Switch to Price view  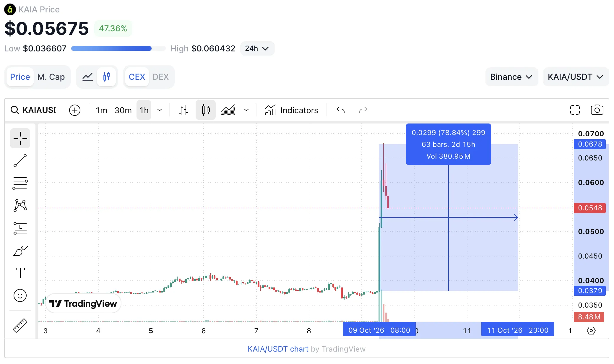pos(20,77)
